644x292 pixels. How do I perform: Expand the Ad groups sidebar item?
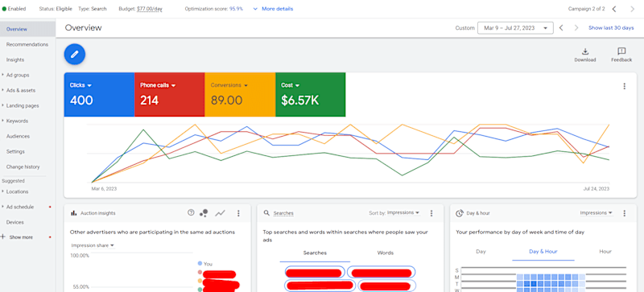point(17,75)
